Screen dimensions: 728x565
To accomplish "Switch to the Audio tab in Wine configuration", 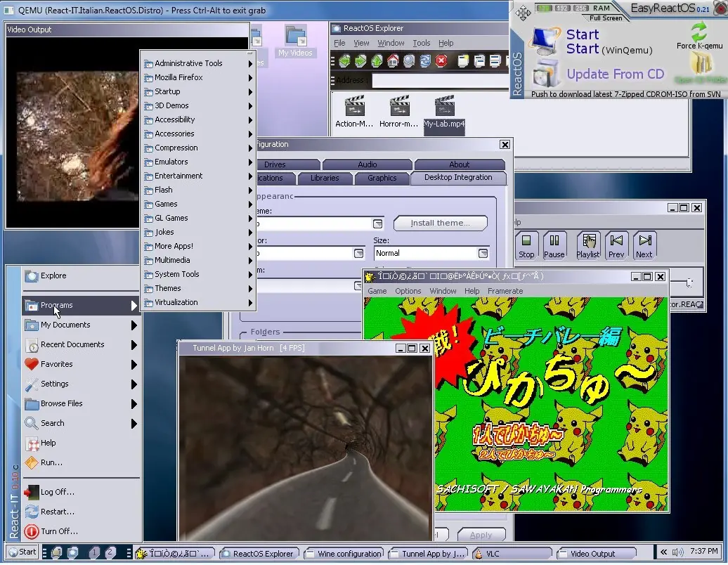I will tap(368, 164).
